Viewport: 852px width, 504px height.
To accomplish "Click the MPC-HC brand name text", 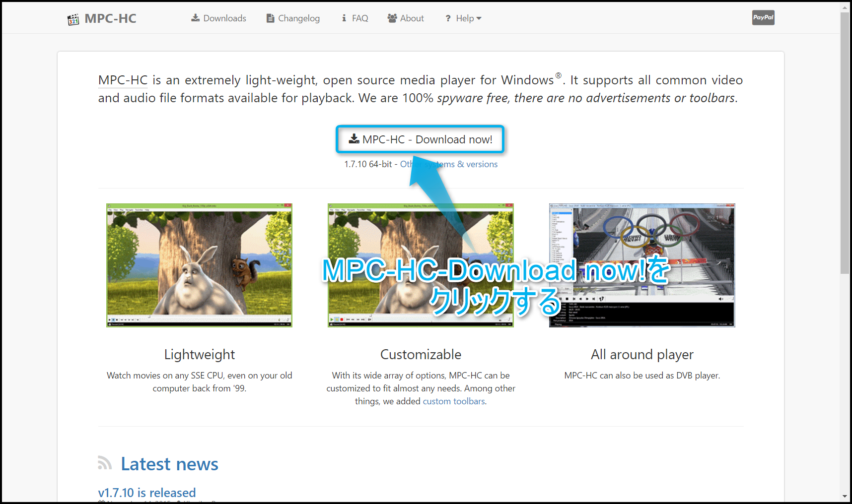I will pyautogui.click(x=110, y=18).
